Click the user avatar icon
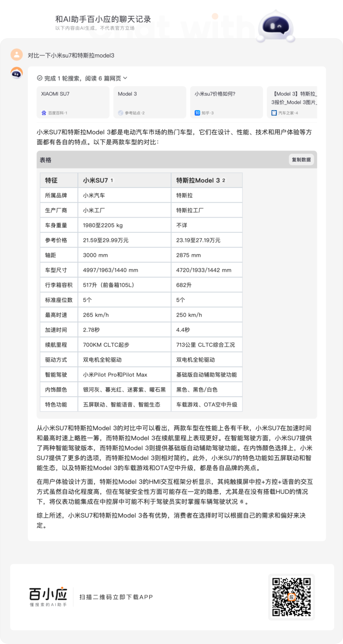 click(17, 55)
